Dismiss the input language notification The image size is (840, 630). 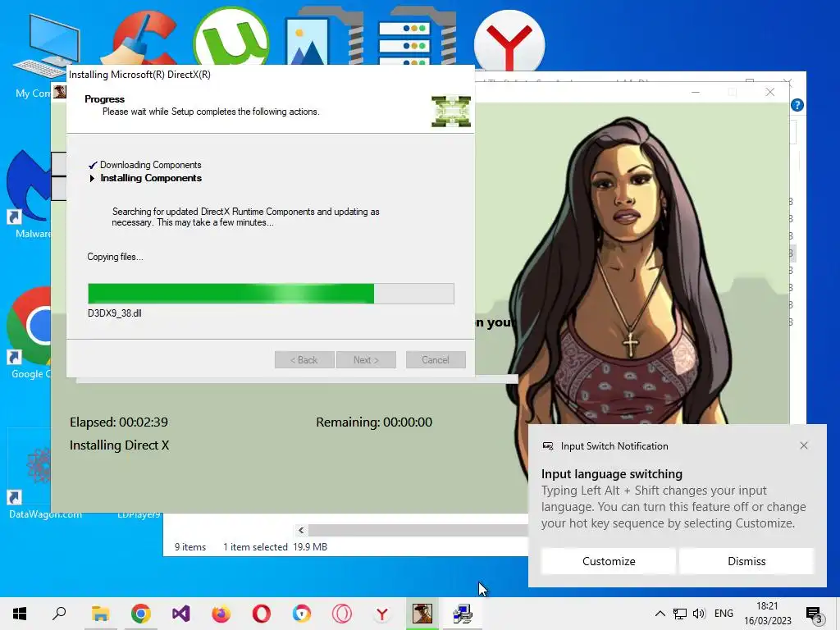coord(746,561)
